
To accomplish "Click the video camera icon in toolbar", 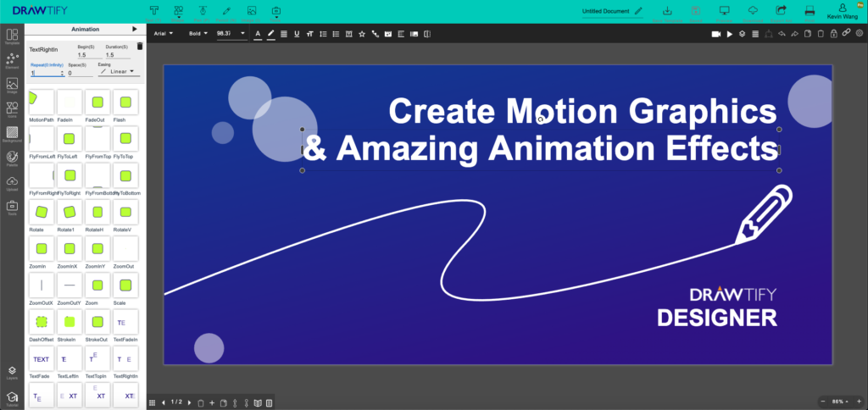I will click(715, 34).
